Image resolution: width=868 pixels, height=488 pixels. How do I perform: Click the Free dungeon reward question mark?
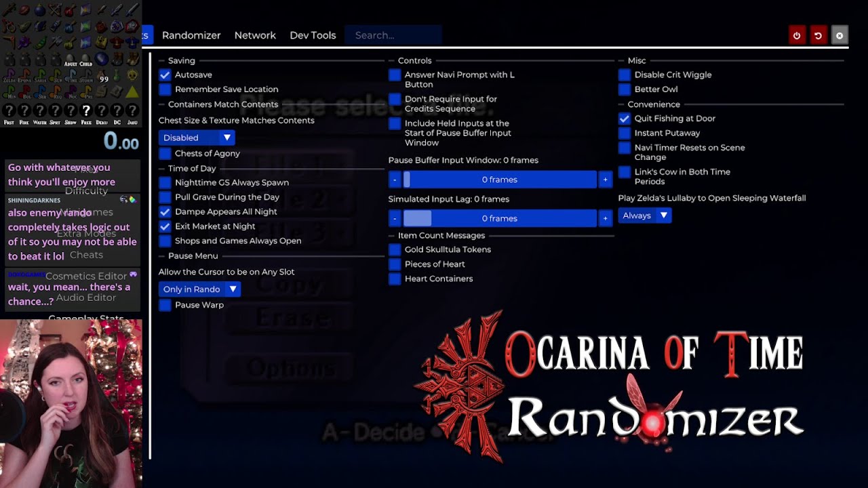pos(86,110)
